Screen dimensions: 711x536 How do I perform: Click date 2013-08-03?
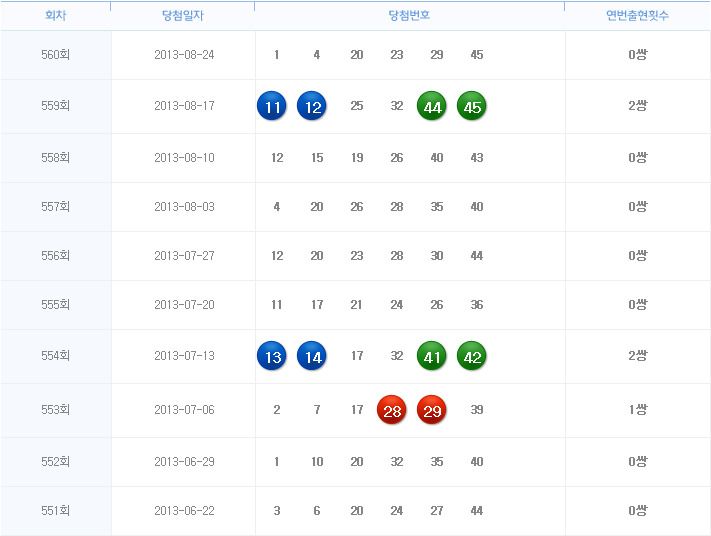coord(184,207)
